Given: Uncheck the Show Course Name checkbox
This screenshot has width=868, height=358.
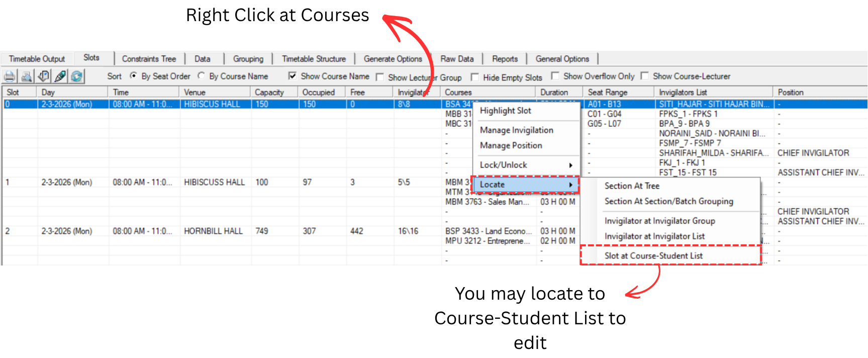Looking at the screenshot, I should (x=292, y=76).
